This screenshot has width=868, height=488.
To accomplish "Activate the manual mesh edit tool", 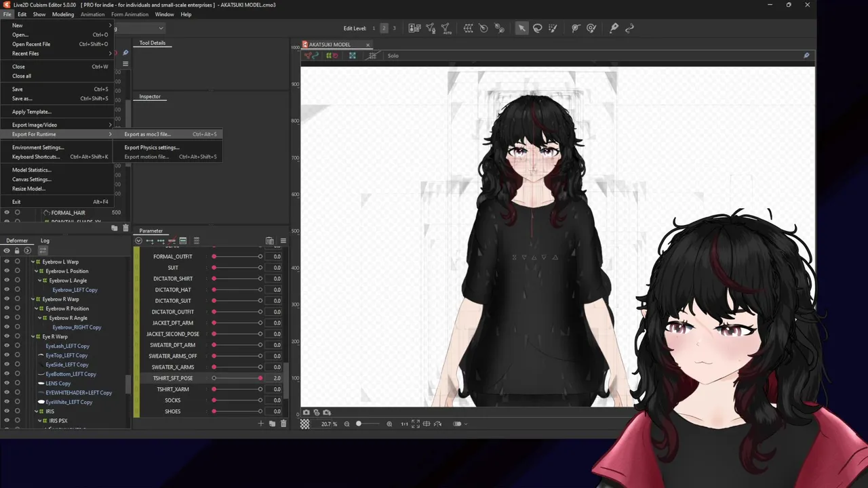I will [x=431, y=28].
